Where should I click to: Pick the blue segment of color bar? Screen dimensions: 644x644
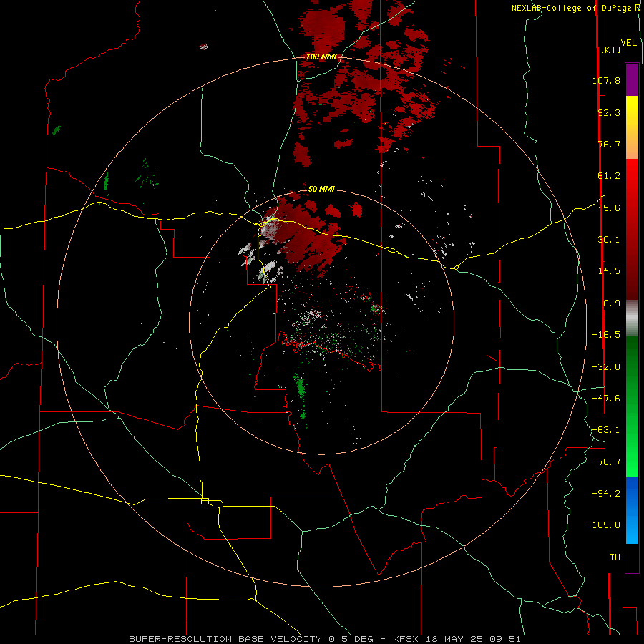[x=632, y=510]
